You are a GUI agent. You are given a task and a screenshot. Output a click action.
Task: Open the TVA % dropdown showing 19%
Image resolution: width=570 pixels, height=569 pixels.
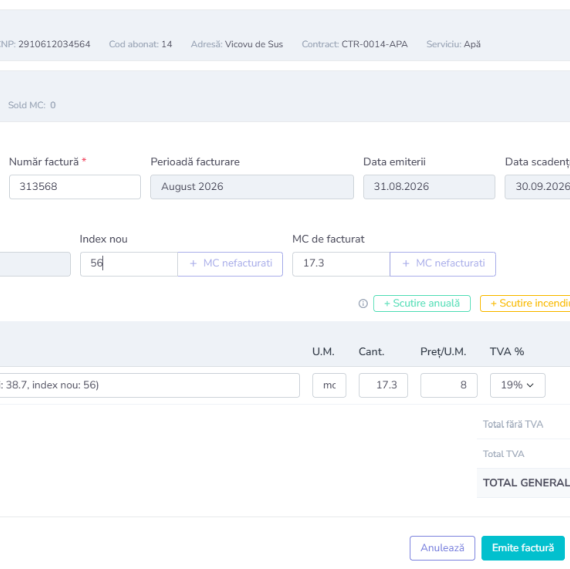517,385
